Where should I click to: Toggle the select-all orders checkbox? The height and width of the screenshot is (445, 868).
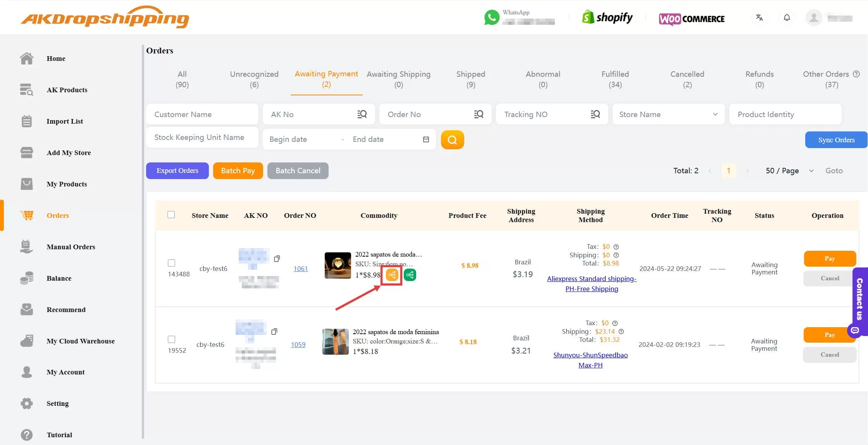tap(171, 214)
